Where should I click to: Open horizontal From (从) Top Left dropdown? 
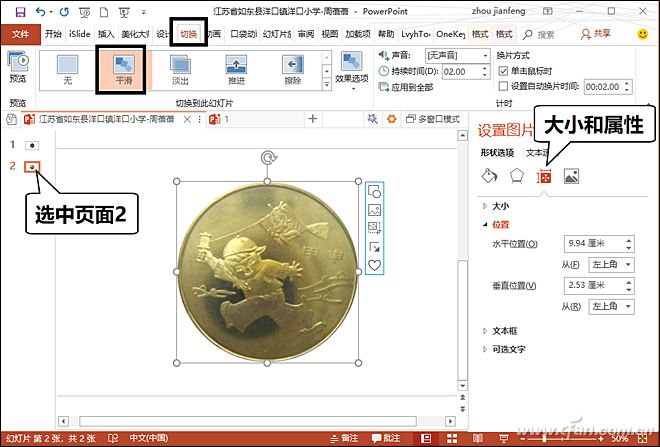pyautogui.click(x=612, y=265)
